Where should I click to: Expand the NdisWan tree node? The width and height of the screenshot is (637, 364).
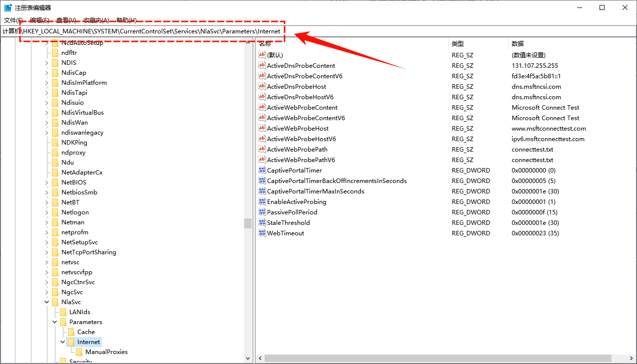click(47, 123)
